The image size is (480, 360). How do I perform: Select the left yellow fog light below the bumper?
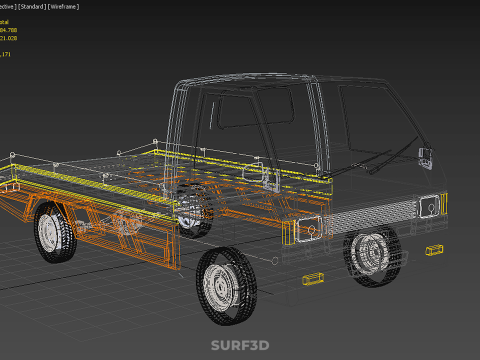point(313,278)
